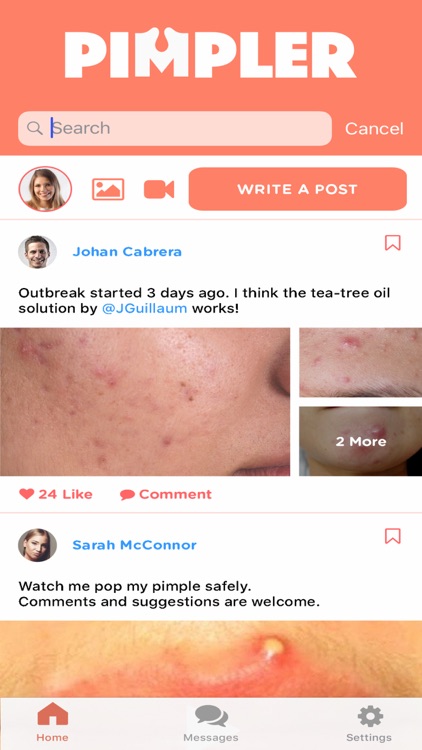422x750 pixels.
Task: Switch to the Messages tab
Action: pyautogui.click(x=211, y=723)
